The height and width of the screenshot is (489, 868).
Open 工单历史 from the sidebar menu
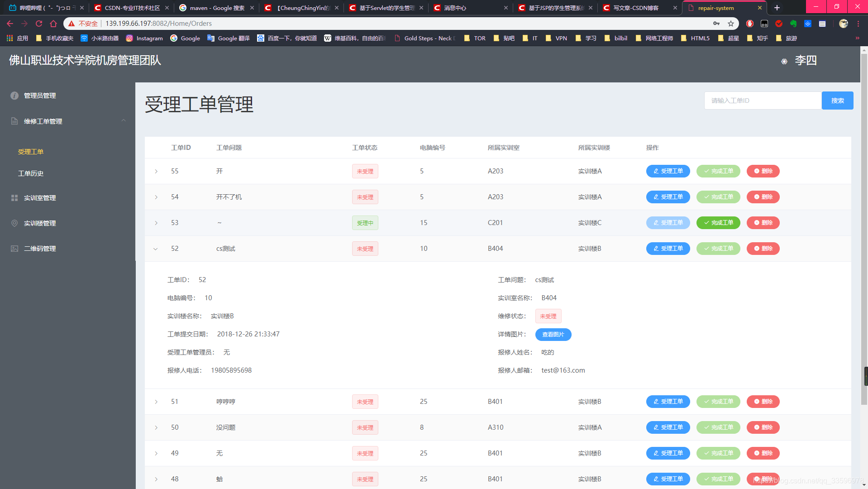coord(30,173)
